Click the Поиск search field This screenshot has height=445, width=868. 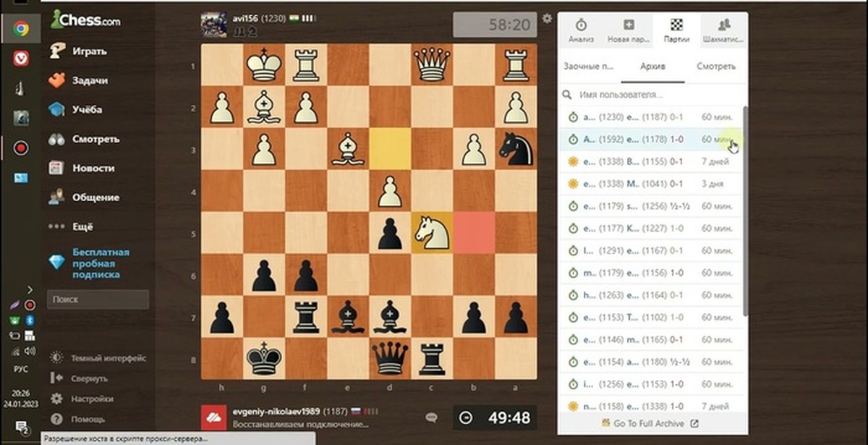tap(98, 299)
